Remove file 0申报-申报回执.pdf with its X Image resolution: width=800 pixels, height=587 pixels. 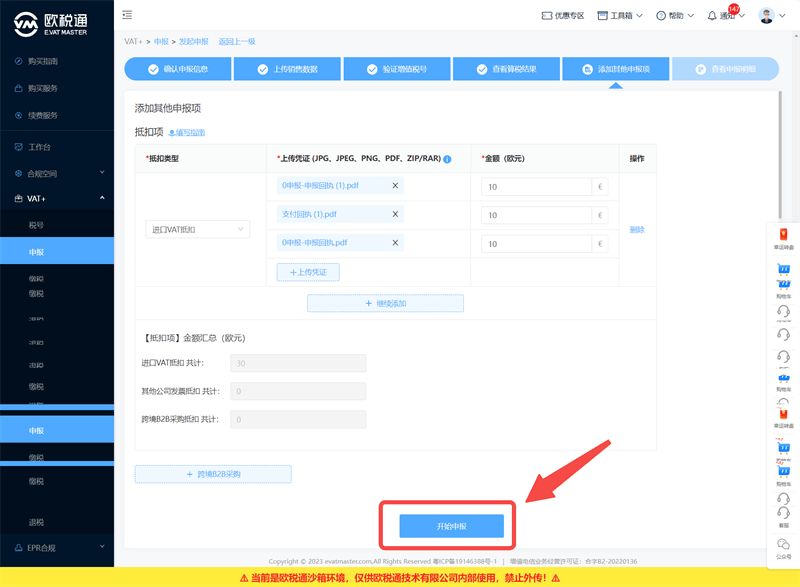pyautogui.click(x=395, y=243)
